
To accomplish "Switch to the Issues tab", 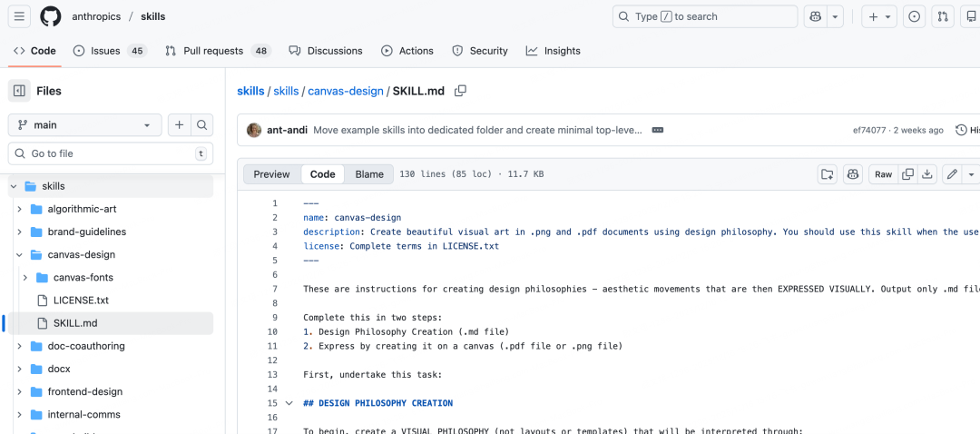I will pyautogui.click(x=110, y=51).
